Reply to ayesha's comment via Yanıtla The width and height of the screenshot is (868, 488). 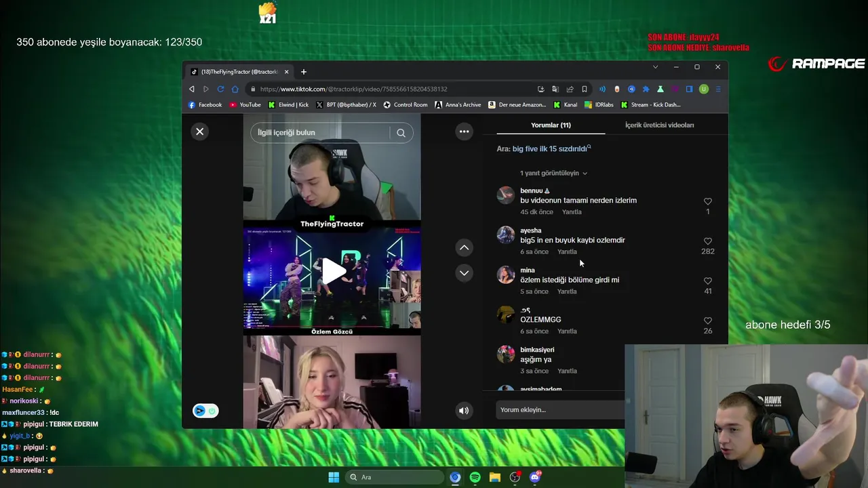(x=567, y=252)
